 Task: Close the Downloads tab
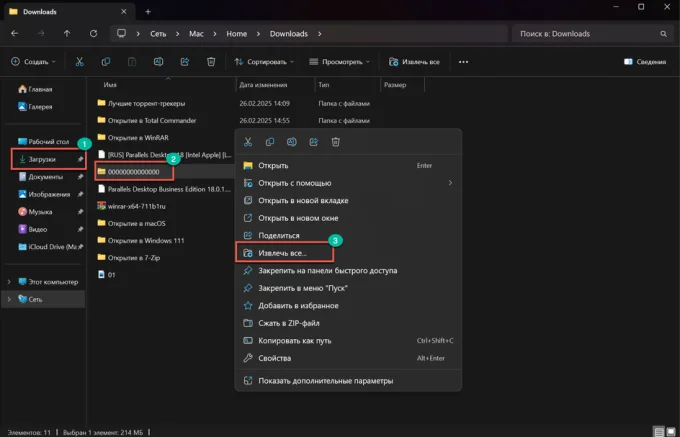pyautogui.click(x=124, y=12)
